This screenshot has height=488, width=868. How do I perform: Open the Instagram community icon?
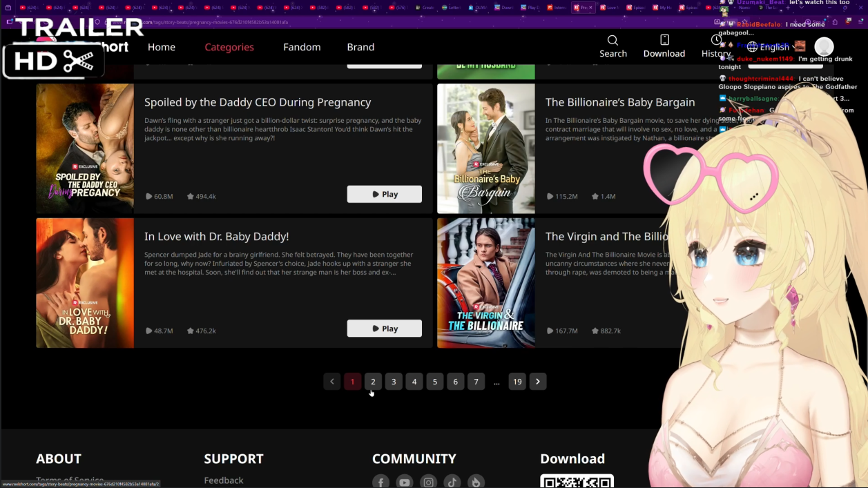point(428,482)
